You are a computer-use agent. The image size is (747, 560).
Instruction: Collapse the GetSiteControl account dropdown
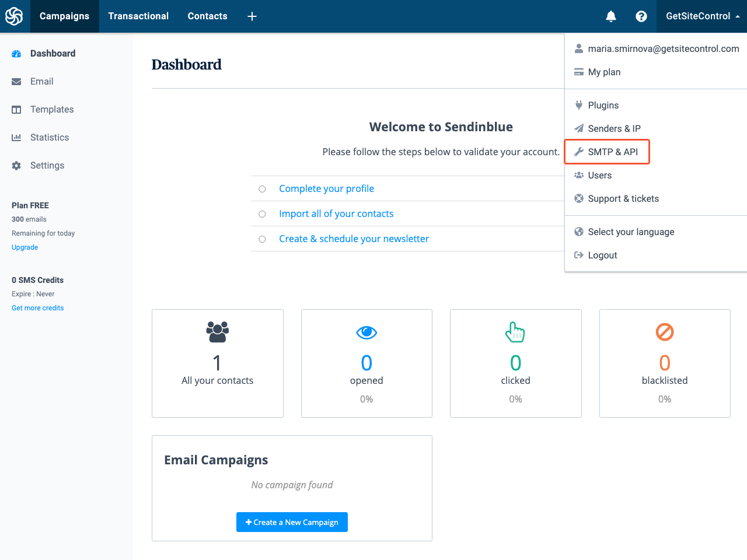(x=702, y=16)
